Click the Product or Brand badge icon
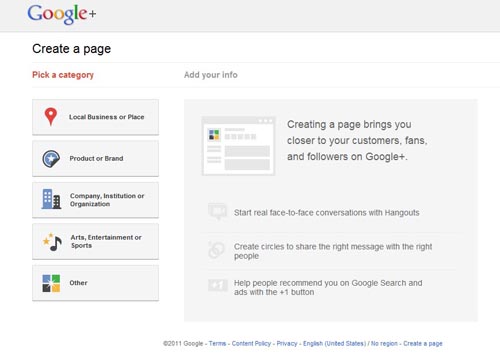This screenshot has height=360, width=500. click(51, 159)
